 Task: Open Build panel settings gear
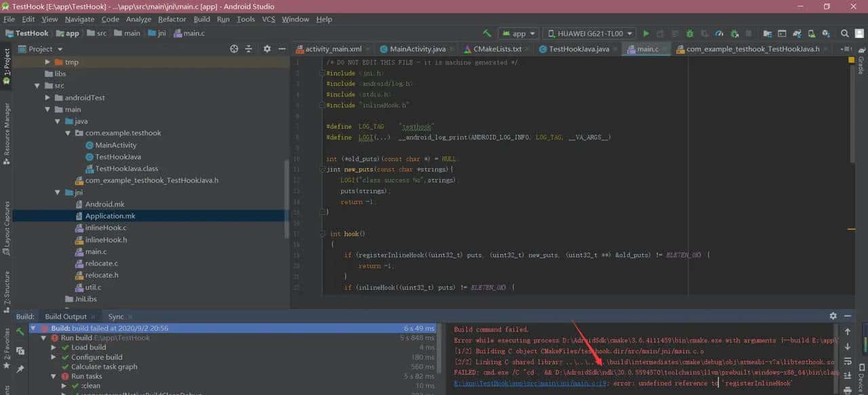click(833, 316)
